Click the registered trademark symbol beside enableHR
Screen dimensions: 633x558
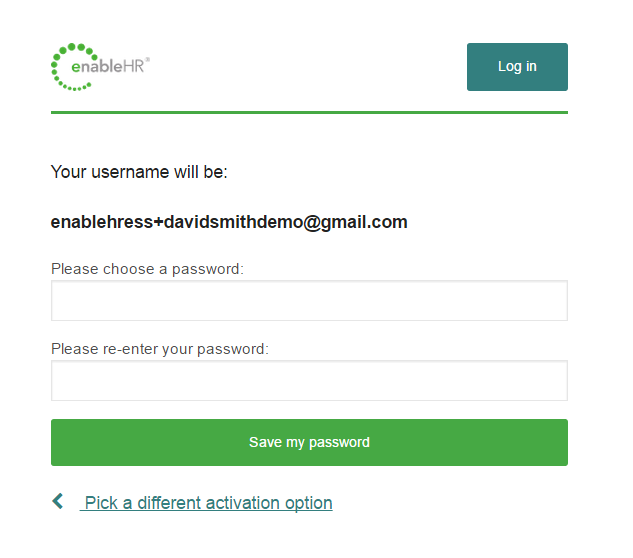pyautogui.click(x=147, y=60)
